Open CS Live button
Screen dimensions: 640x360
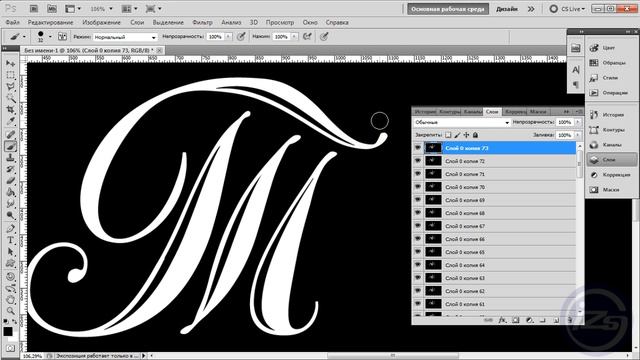click(567, 9)
